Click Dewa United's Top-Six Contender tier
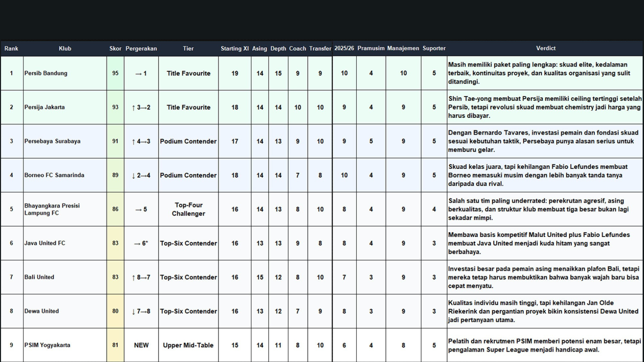Screen dimensions: 644x362 (x=189, y=311)
